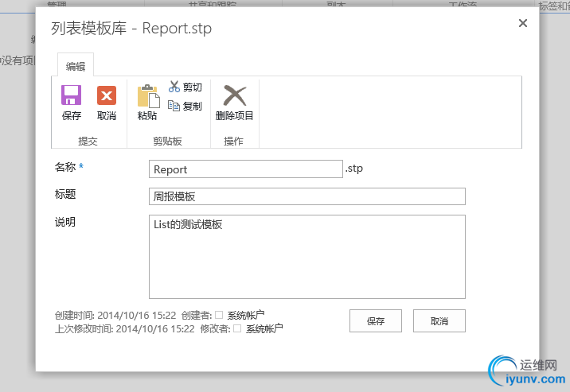Click the red Cancel X icon in ribbon
Image resolution: width=570 pixels, height=392 pixels.
click(107, 95)
